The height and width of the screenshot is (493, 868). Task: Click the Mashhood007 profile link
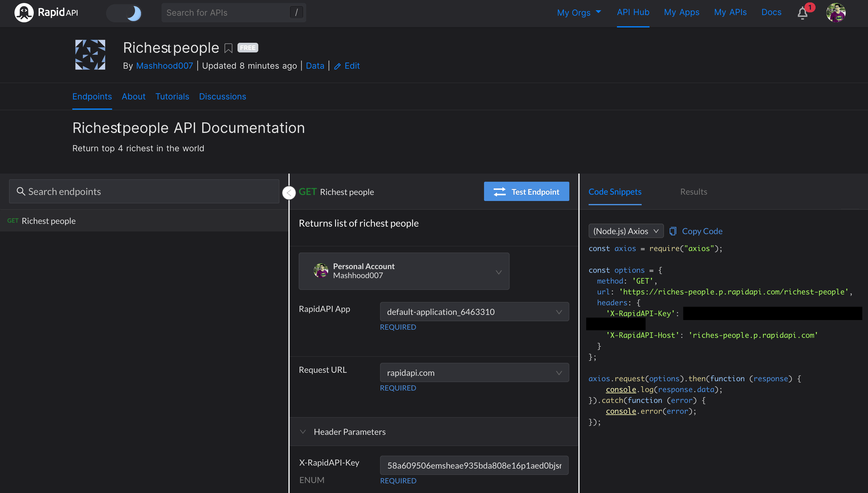165,66
